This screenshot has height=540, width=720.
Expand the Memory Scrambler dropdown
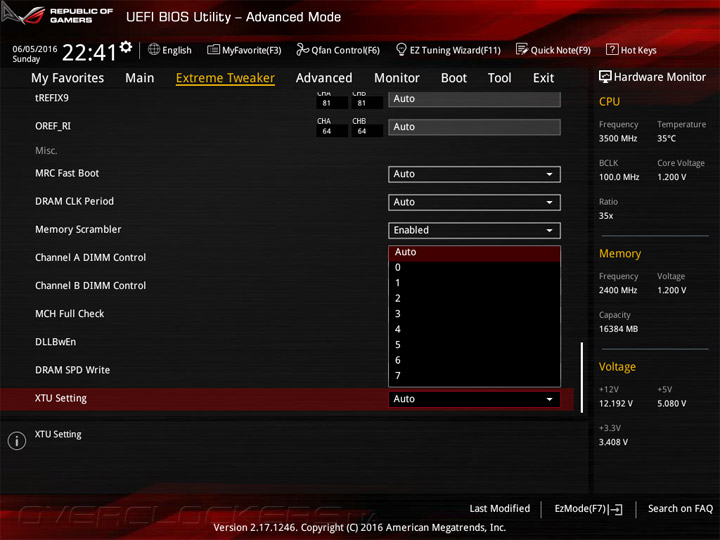point(474,230)
